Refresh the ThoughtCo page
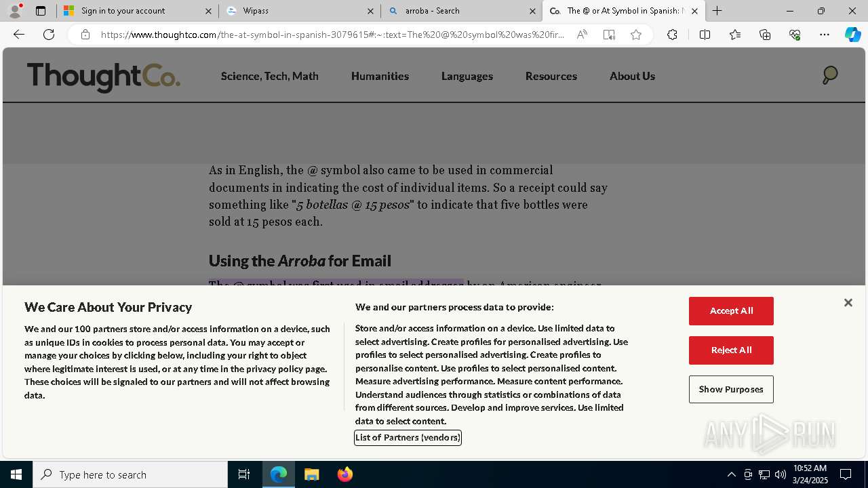Screen dimensions: 868x488 pyautogui.click(x=49, y=35)
